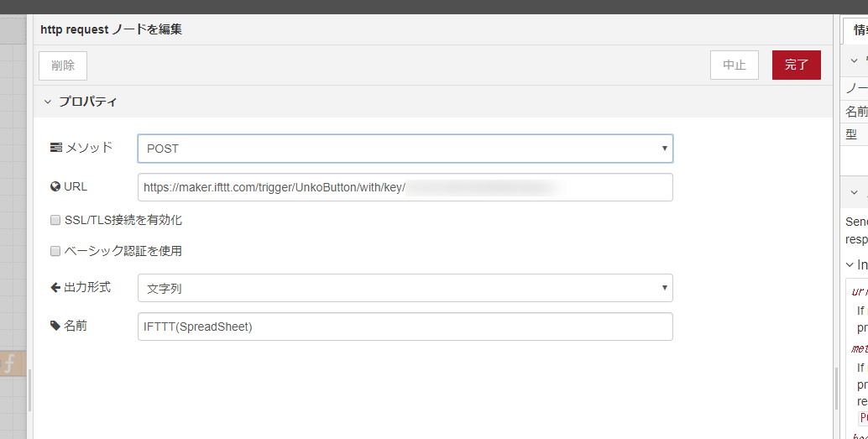Click the sidebar resize handle right of dialog

pyautogui.click(x=836, y=388)
